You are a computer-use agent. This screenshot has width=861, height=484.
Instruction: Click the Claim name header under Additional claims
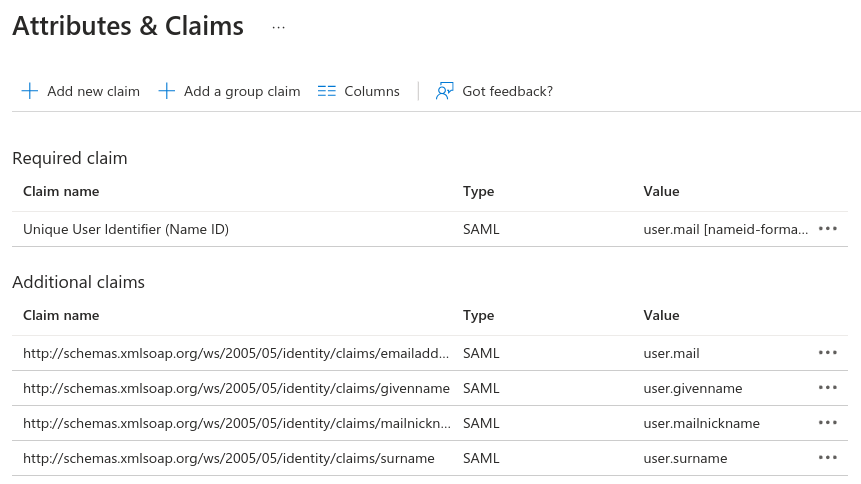pos(61,315)
